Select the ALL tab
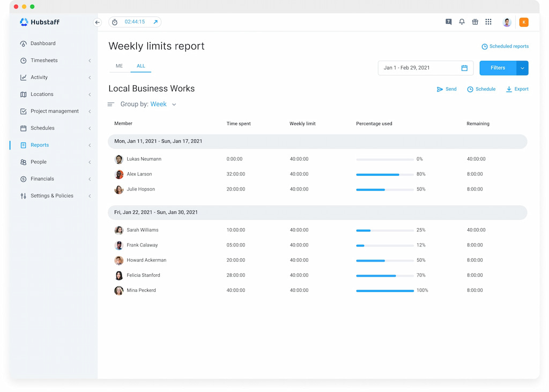549x392 pixels. pyautogui.click(x=140, y=66)
